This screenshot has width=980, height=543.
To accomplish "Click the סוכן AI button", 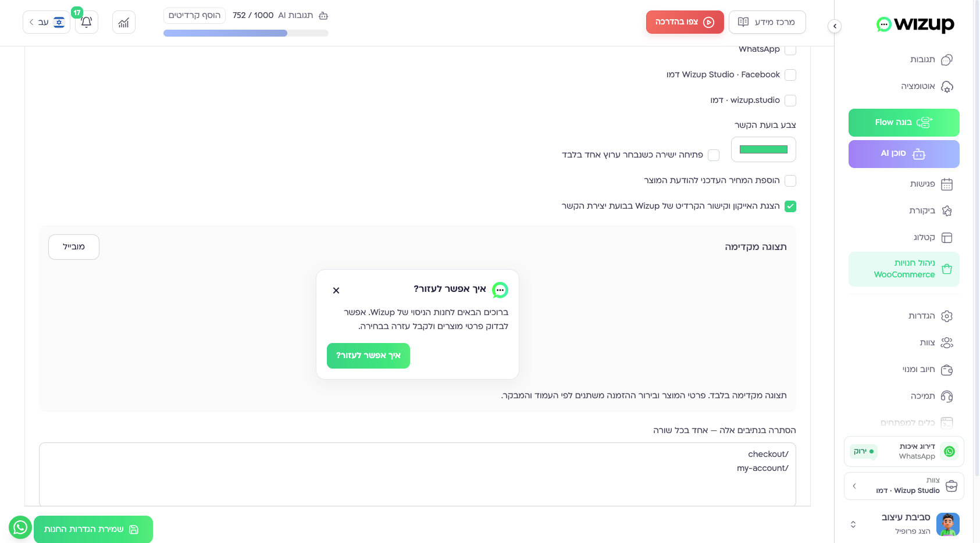I will 904,154.
